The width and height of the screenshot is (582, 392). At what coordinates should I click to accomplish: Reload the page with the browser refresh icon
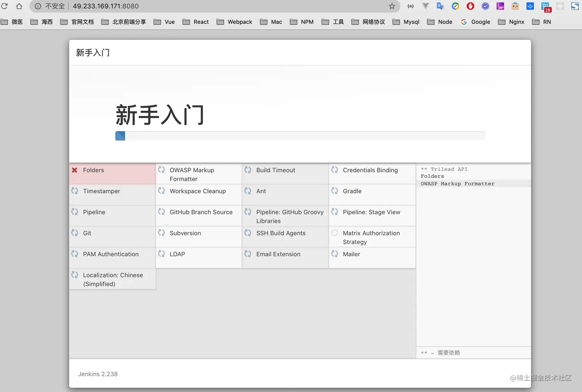pos(5,6)
